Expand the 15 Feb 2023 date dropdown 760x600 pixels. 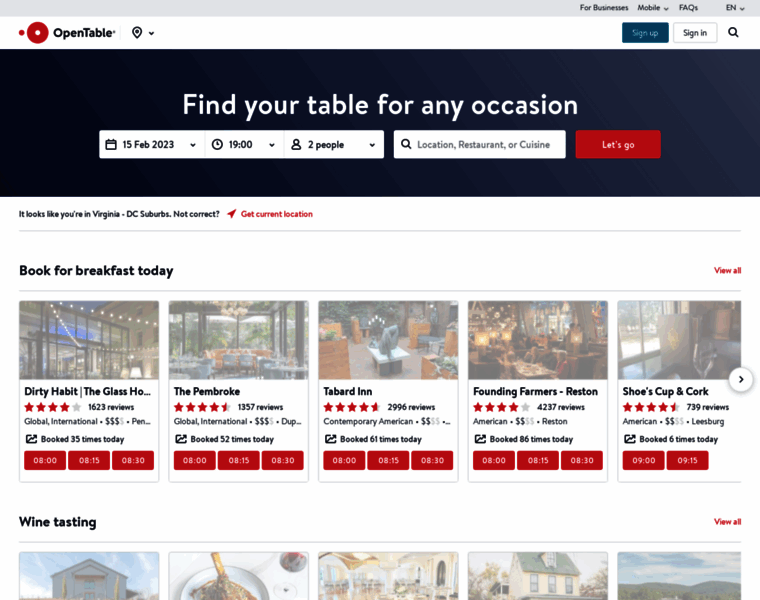click(152, 144)
